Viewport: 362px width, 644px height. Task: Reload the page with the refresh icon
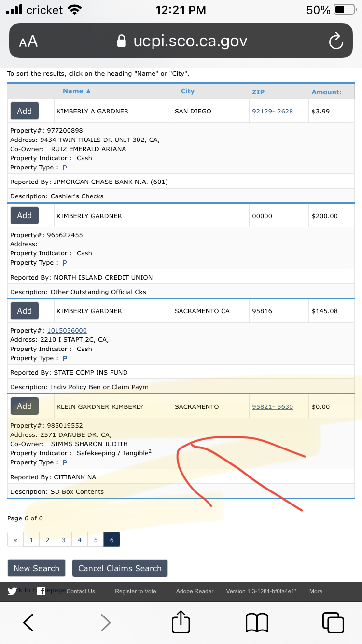[336, 42]
